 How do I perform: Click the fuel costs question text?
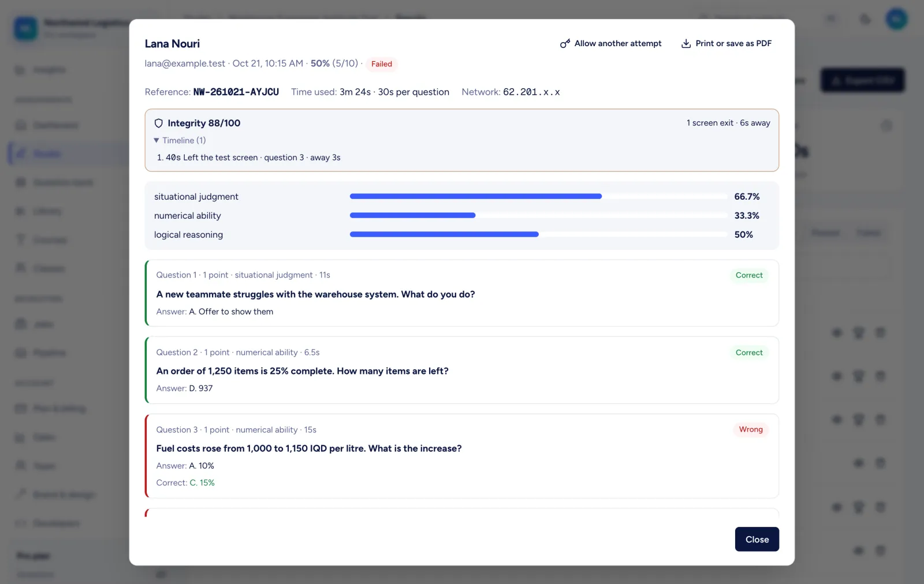tap(309, 448)
